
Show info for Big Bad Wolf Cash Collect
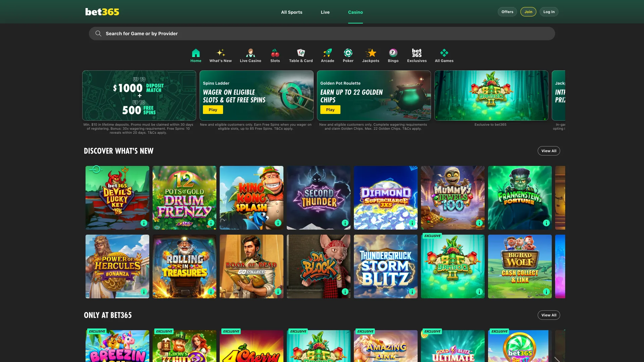(x=546, y=292)
